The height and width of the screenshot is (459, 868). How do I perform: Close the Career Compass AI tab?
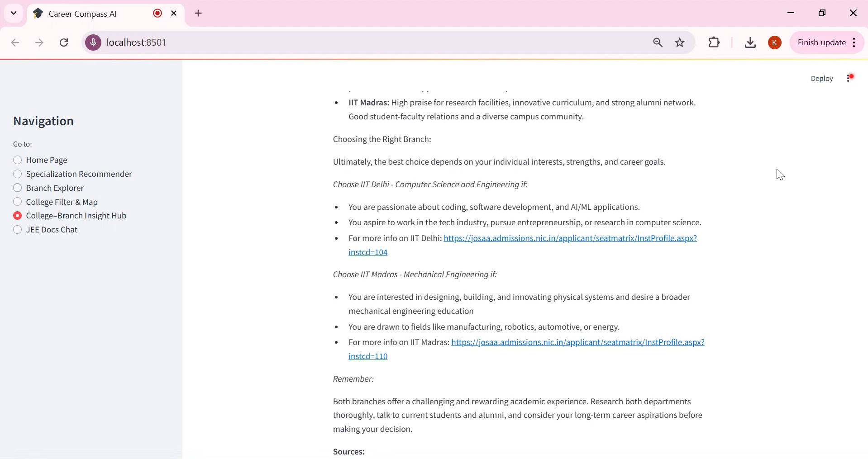pos(174,14)
